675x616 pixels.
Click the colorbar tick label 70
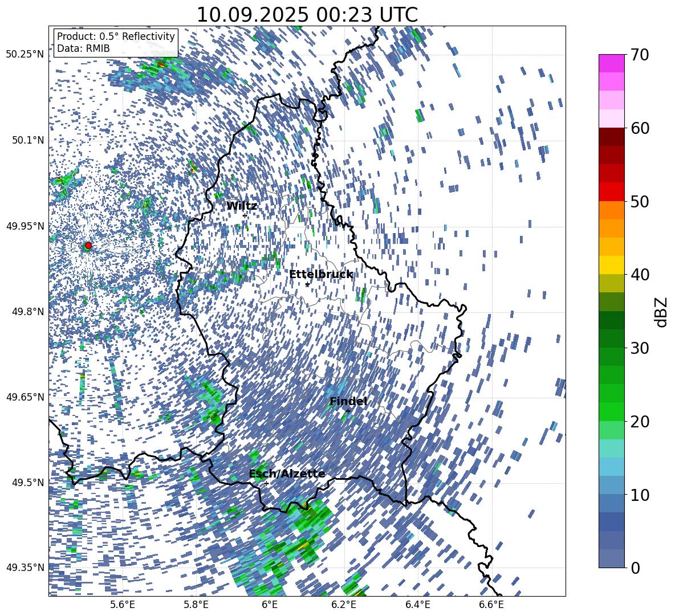(640, 55)
